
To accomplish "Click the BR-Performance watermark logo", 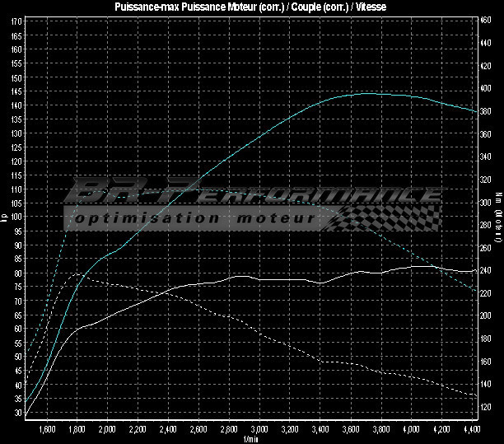I will tap(255, 194).
